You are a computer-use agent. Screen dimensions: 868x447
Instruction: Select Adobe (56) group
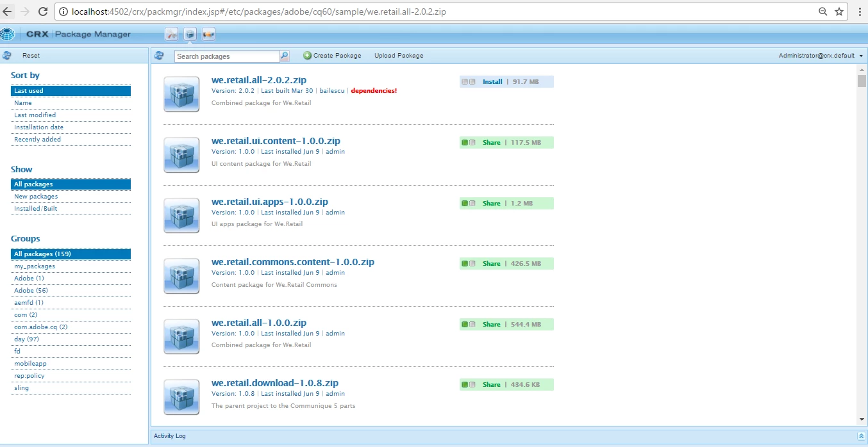(71, 291)
